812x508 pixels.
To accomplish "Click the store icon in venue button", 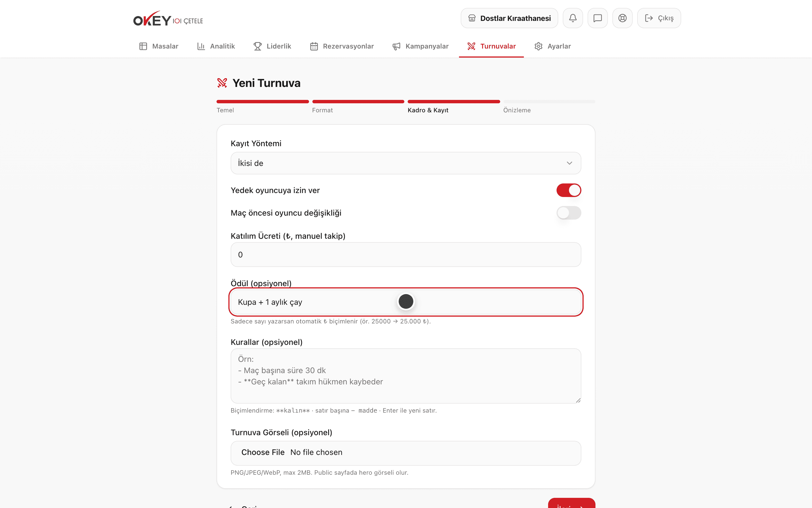I will pyautogui.click(x=472, y=18).
